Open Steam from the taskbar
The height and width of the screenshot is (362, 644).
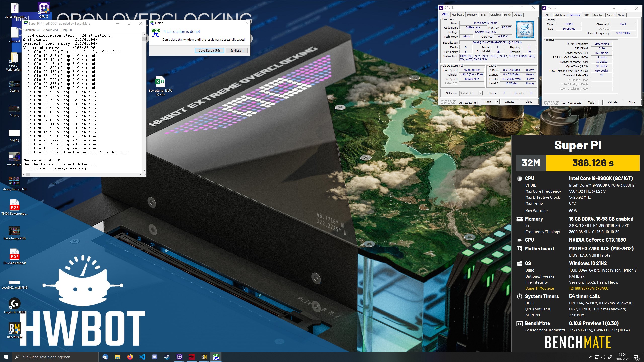tap(167, 357)
